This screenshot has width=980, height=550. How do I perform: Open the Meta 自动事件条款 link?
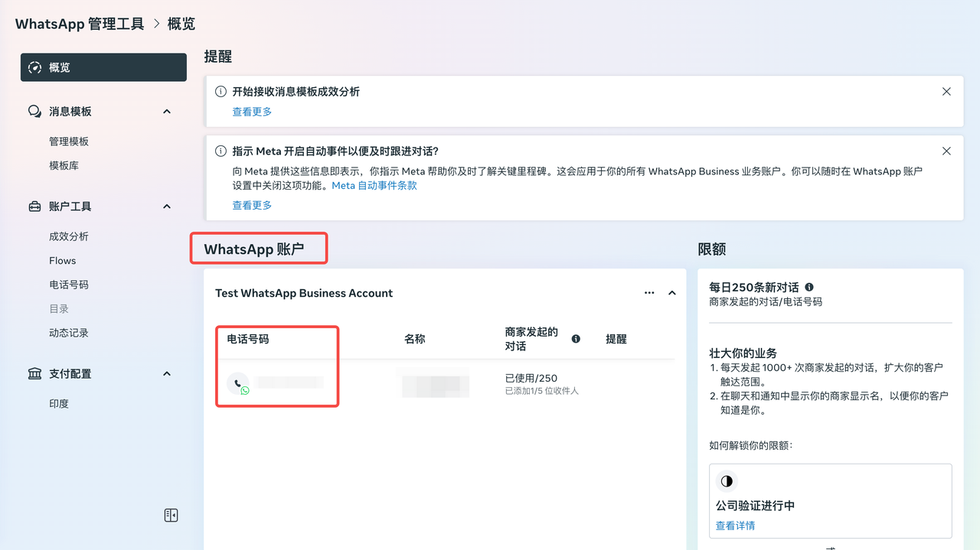tap(374, 185)
